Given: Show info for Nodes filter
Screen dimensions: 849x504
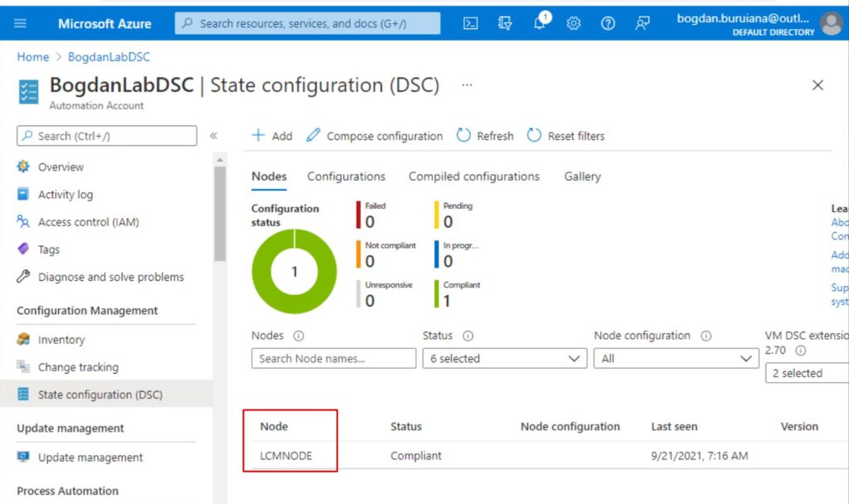Looking at the screenshot, I should point(298,336).
